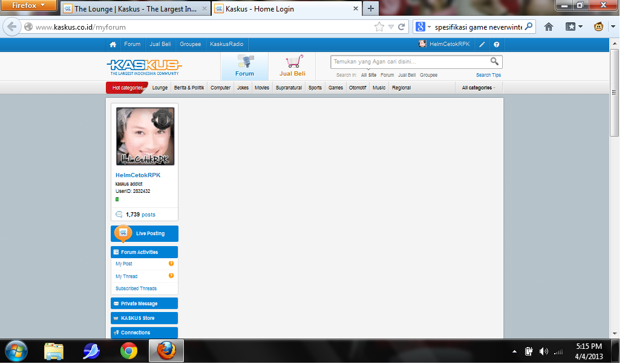Click the orange help icon next to My Post
Screen dimensions: 628x364
point(171,264)
